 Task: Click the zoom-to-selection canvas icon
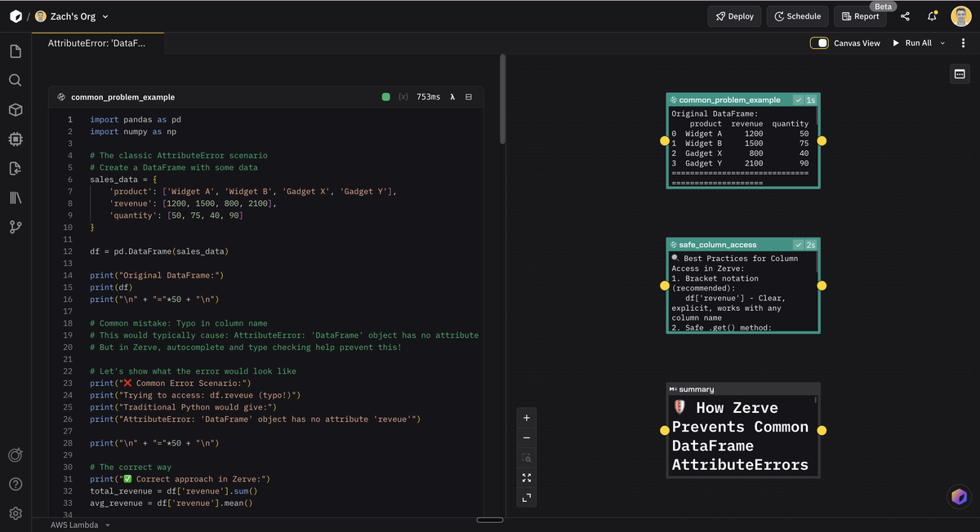pyautogui.click(x=527, y=459)
